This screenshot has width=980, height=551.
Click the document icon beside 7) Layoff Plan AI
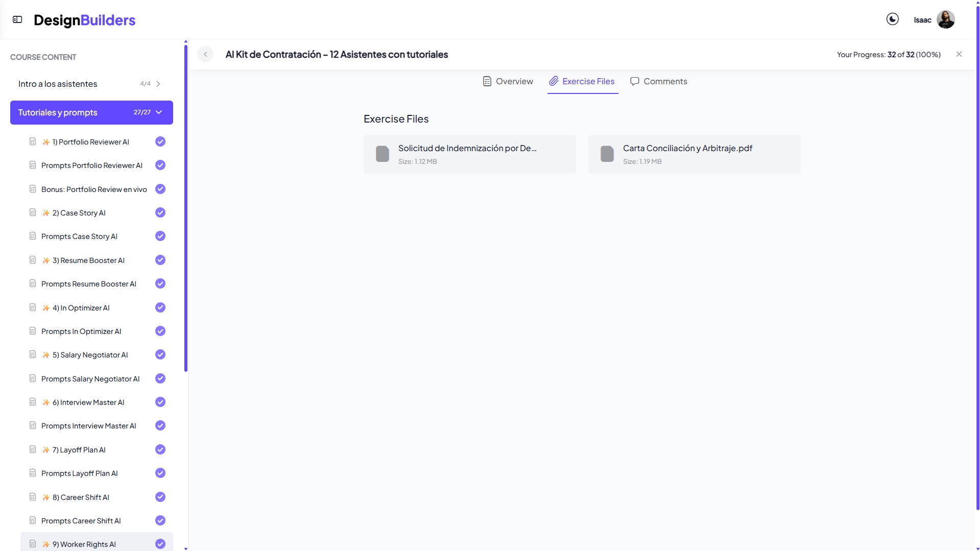tap(33, 449)
